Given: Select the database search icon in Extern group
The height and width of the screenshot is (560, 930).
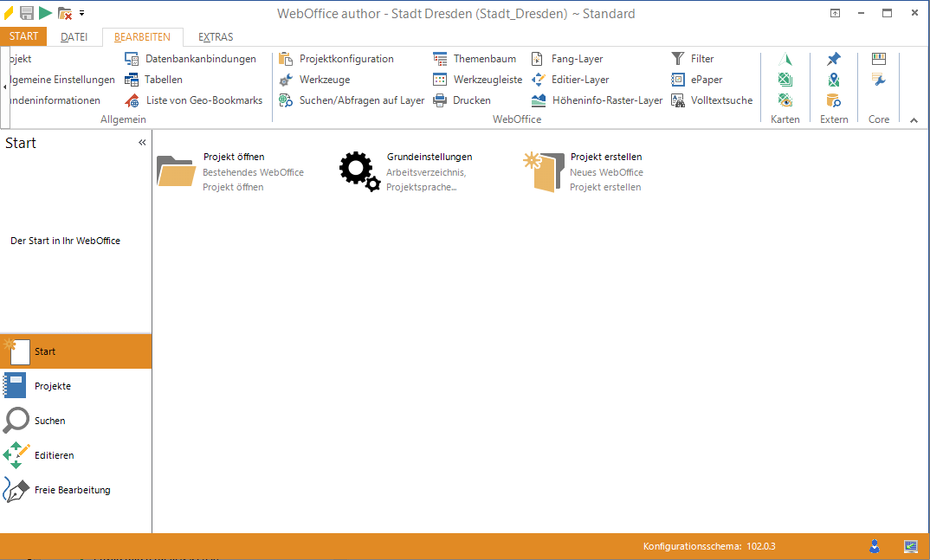Looking at the screenshot, I should [x=833, y=100].
